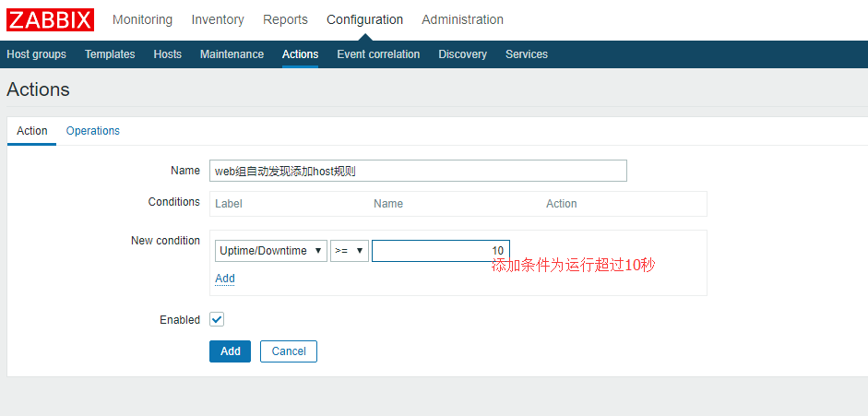Open the Reports menu
This screenshot has width=868, height=416.
coord(285,19)
